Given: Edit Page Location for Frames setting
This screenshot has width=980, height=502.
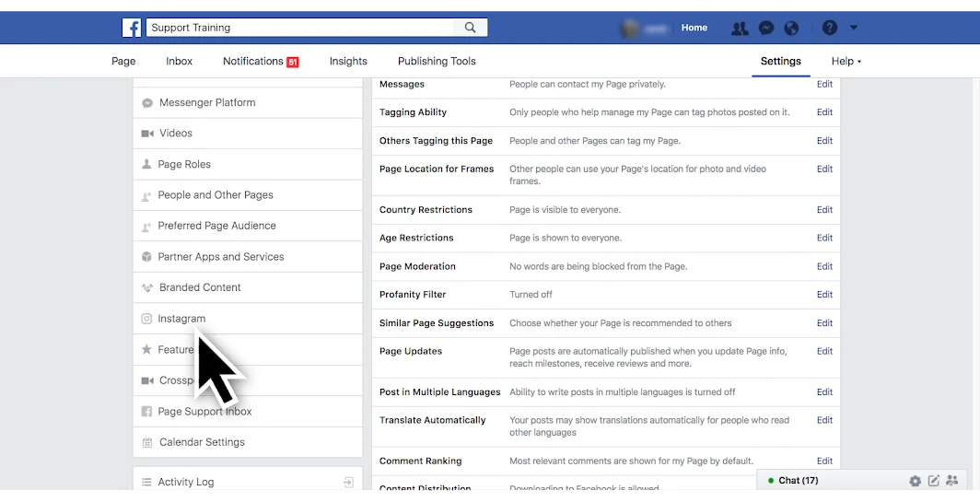Looking at the screenshot, I should pyautogui.click(x=824, y=169).
